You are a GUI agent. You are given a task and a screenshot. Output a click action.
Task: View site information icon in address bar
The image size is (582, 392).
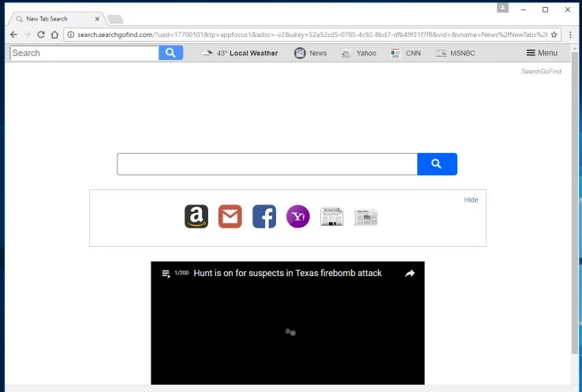coord(70,35)
